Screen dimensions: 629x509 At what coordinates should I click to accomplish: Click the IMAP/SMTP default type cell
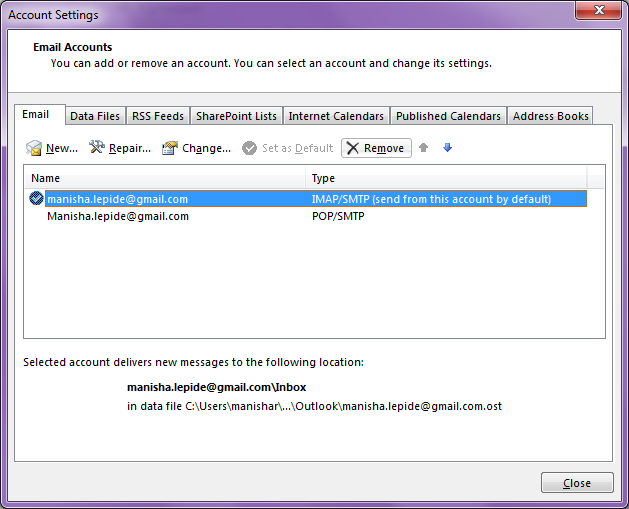[x=431, y=199]
